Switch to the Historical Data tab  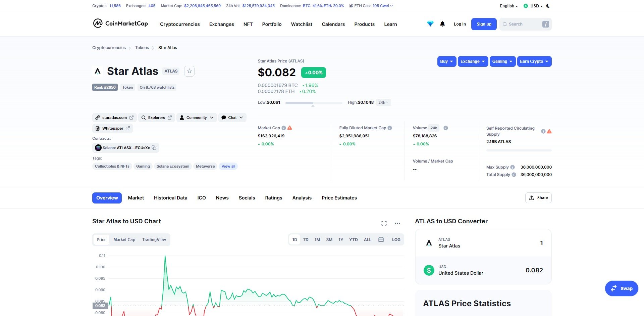170,198
